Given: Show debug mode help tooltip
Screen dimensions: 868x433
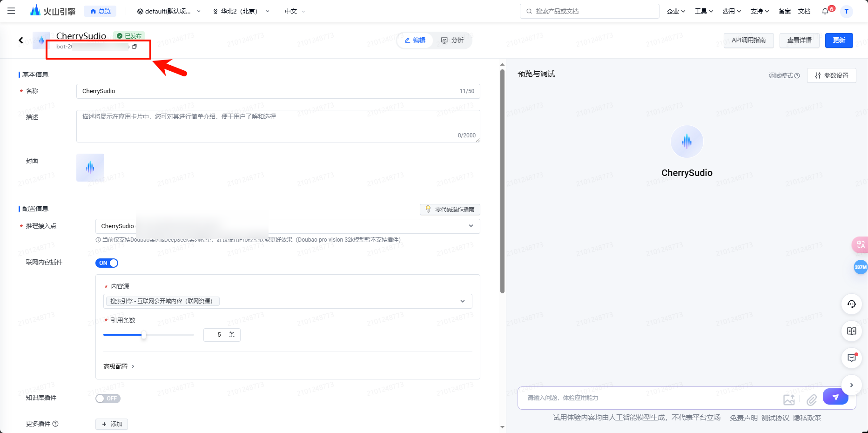Looking at the screenshot, I should click(797, 75).
